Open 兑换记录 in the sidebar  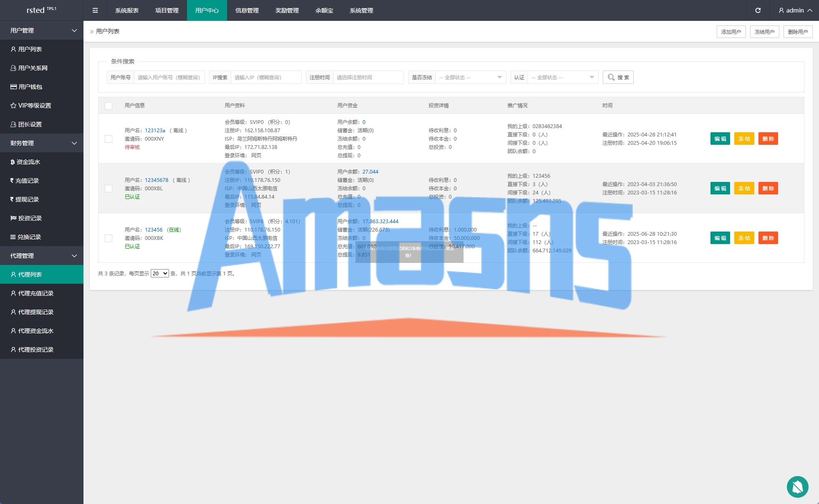tap(29, 237)
